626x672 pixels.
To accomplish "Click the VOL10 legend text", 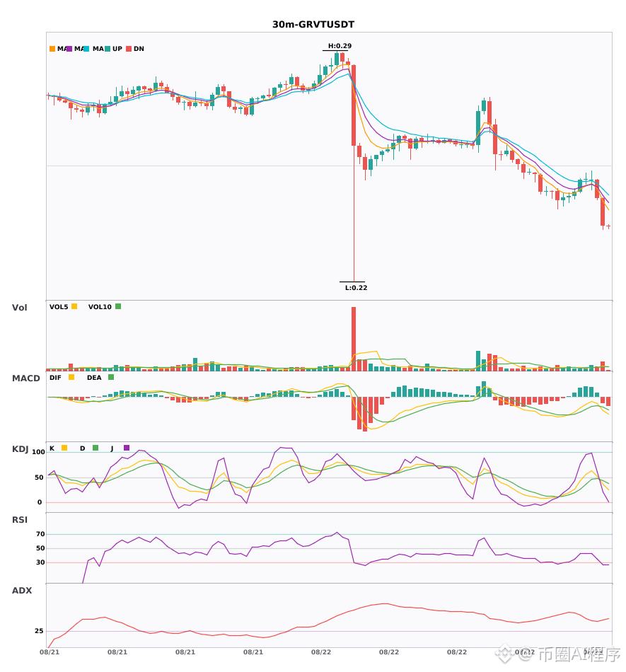I will coord(100,307).
